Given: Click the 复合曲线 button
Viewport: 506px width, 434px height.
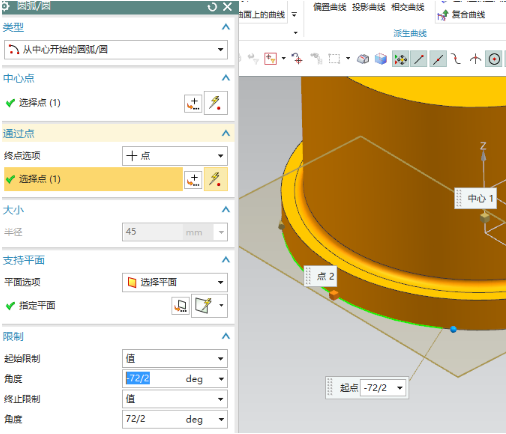Looking at the screenshot, I should coord(461,15).
